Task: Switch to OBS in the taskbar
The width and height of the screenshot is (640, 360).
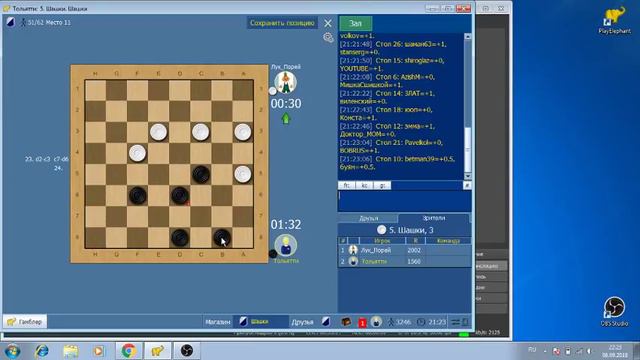Action: (x=187, y=351)
